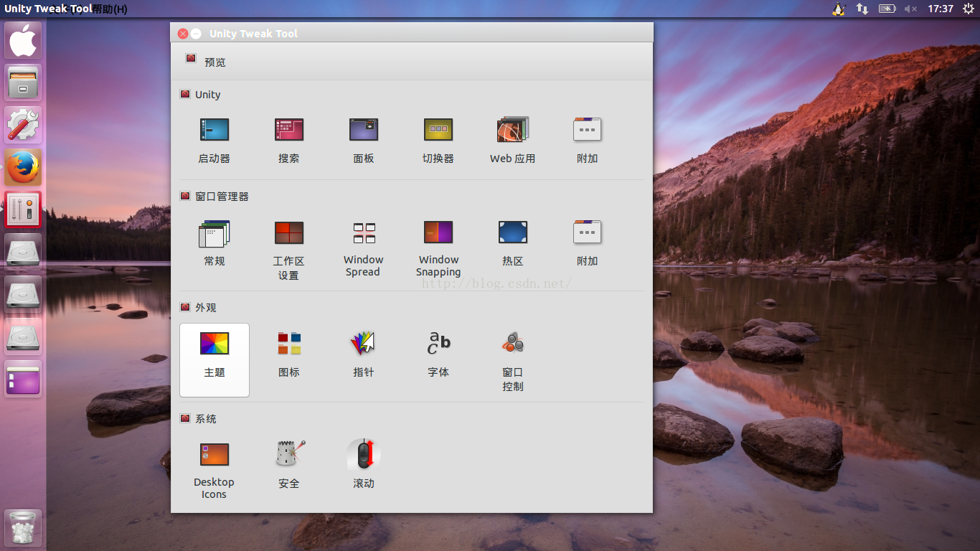This screenshot has width=980, height=551.
Task: Open the muted volume indicator
Action: click(910, 9)
